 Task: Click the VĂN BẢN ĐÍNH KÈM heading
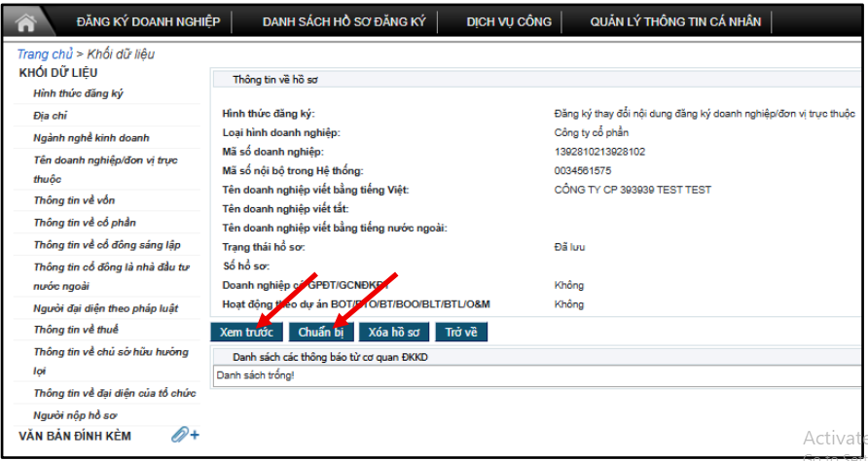[x=75, y=436]
